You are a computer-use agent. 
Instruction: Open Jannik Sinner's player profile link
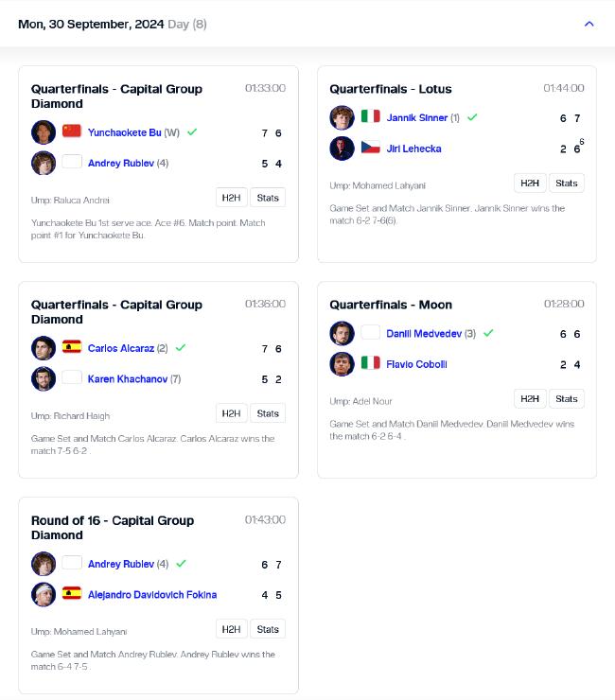pos(416,118)
